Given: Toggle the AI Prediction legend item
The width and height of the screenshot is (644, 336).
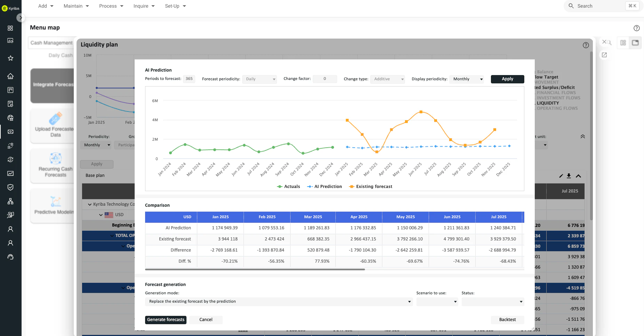Looking at the screenshot, I should point(324,186).
